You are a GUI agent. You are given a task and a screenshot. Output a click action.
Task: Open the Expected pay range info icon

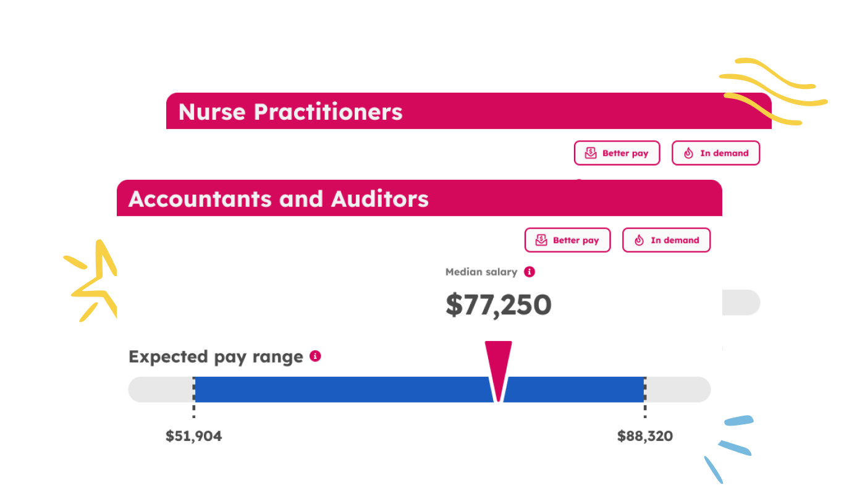click(315, 356)
